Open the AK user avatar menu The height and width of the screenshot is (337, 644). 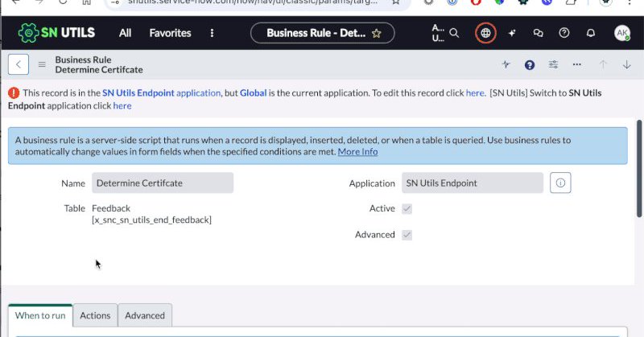coord(621,33)
